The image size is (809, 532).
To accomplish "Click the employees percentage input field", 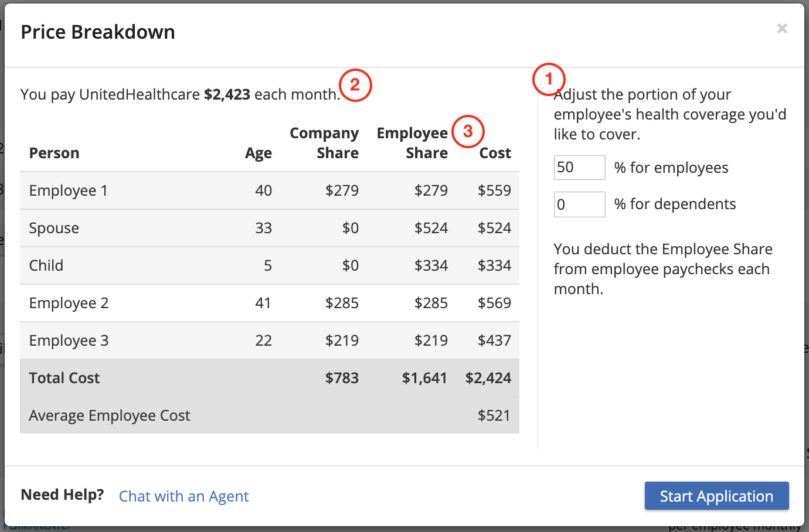I will click(579, 167).
